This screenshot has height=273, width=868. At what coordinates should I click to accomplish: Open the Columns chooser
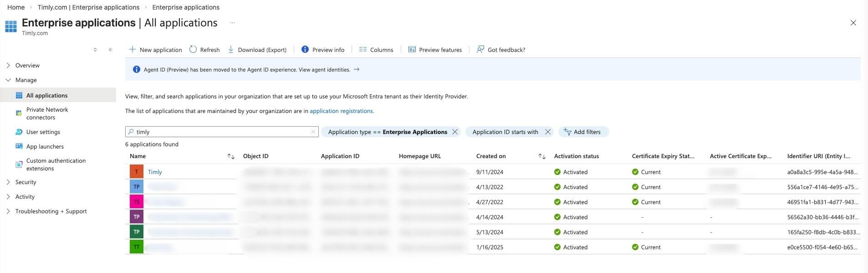click(x=376, y=50)
